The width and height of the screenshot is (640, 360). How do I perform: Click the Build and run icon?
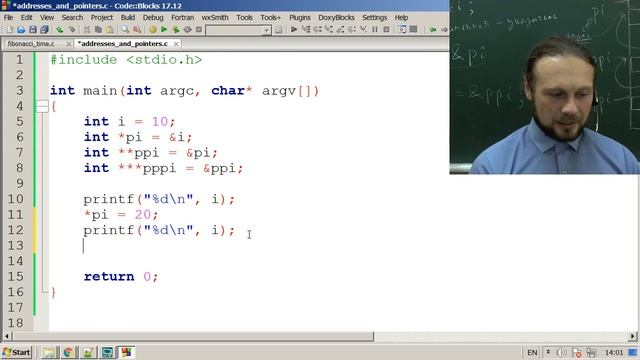[x=176, y=29]
